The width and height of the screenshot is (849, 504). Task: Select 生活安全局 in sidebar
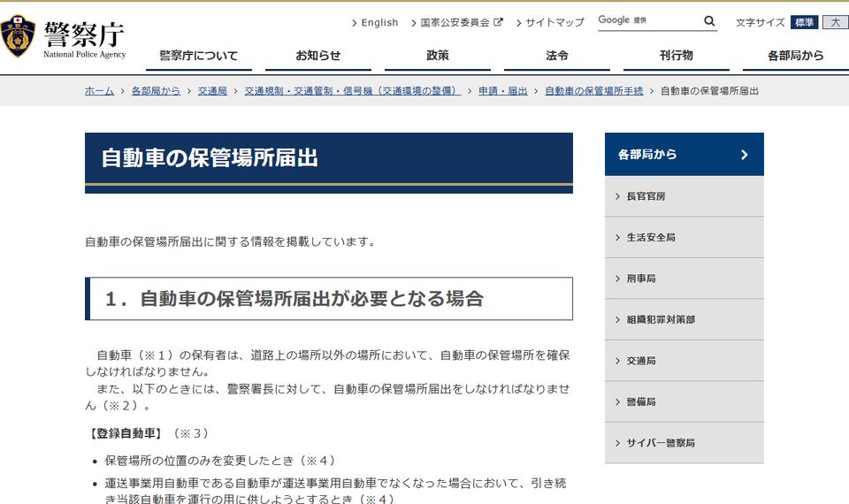[x=685, y=238]
